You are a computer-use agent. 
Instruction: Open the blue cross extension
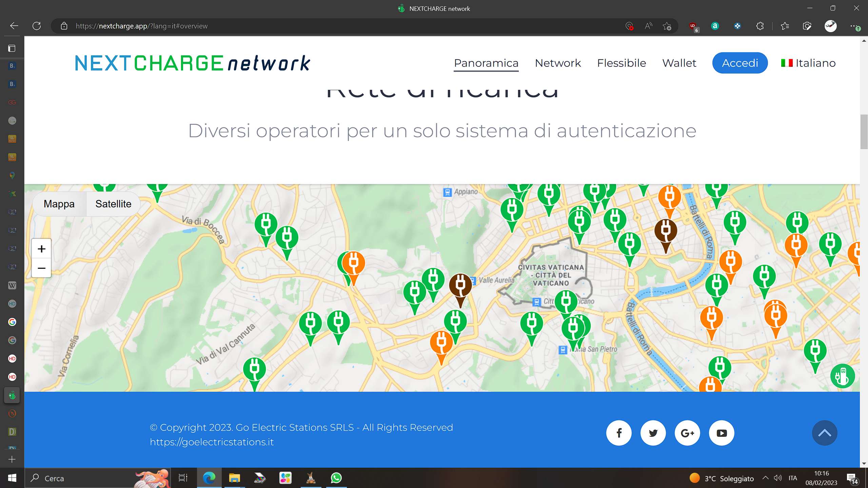point(737,26)
